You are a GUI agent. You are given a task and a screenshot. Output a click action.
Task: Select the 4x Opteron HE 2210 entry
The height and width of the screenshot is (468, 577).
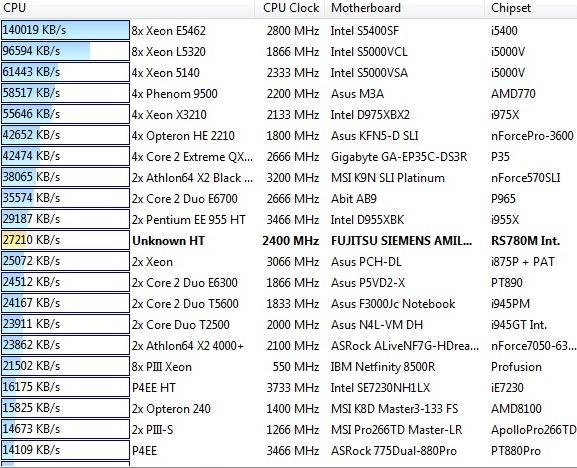coord(183,135)
